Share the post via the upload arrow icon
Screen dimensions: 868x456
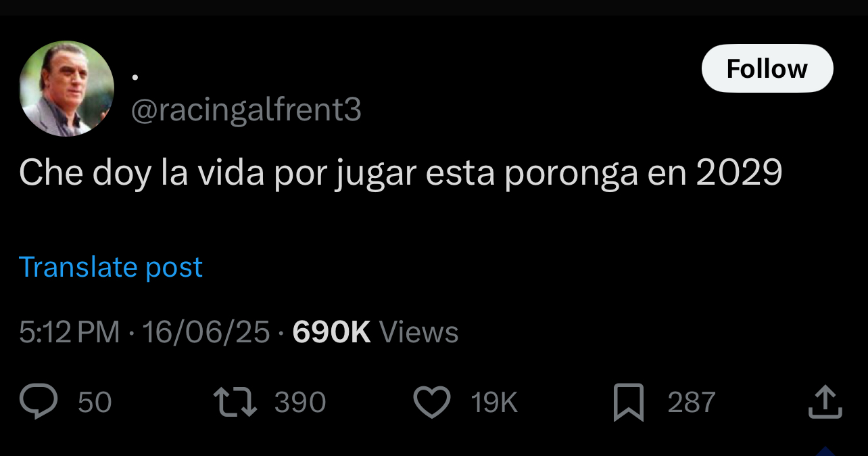click(826, 402)
